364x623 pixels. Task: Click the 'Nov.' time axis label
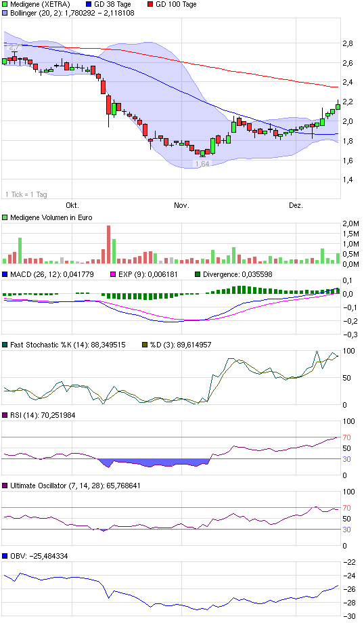(181, 205)
